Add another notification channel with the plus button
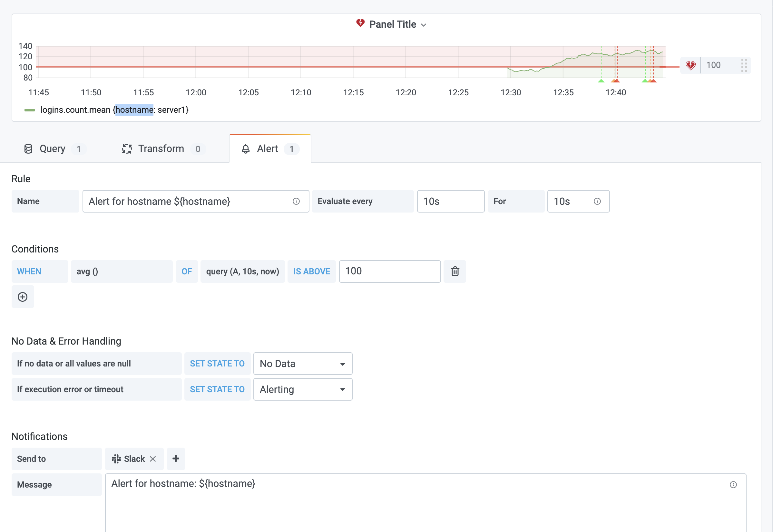 (176, 459)
